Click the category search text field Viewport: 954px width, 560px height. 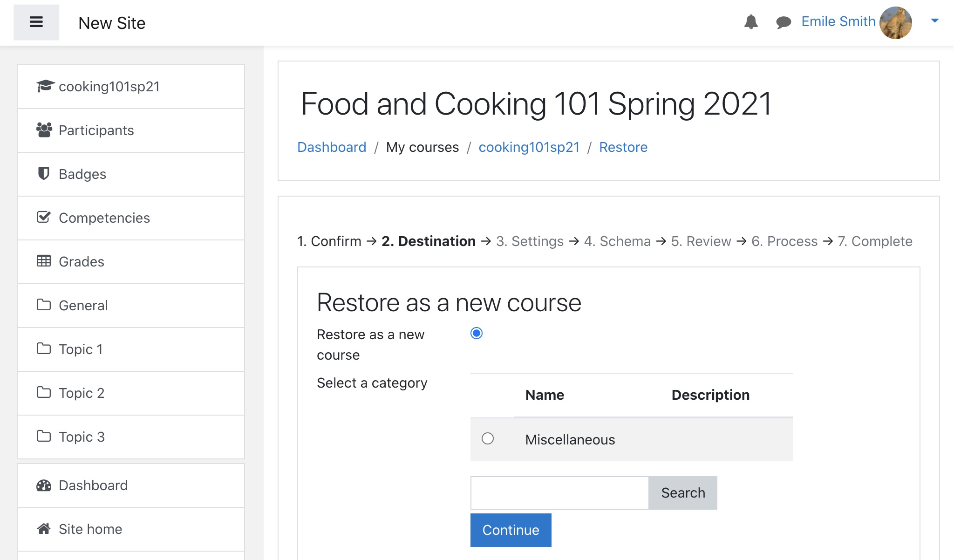(559, 493)
